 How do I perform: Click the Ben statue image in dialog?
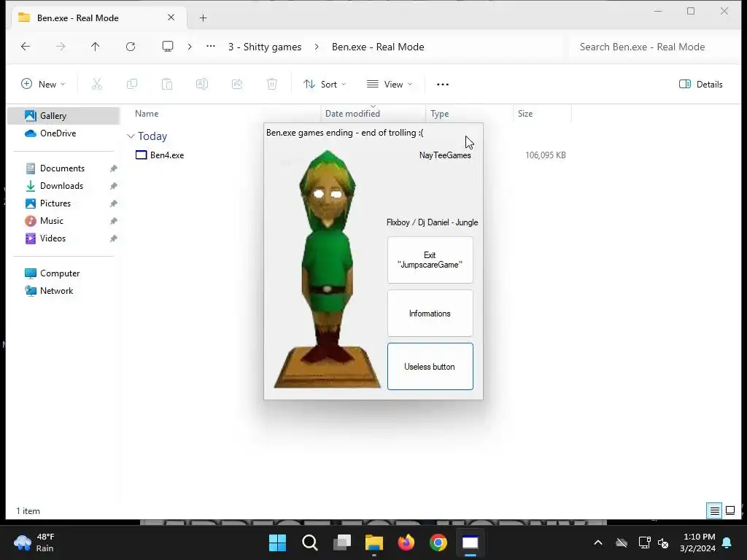[x=328, y=269]
